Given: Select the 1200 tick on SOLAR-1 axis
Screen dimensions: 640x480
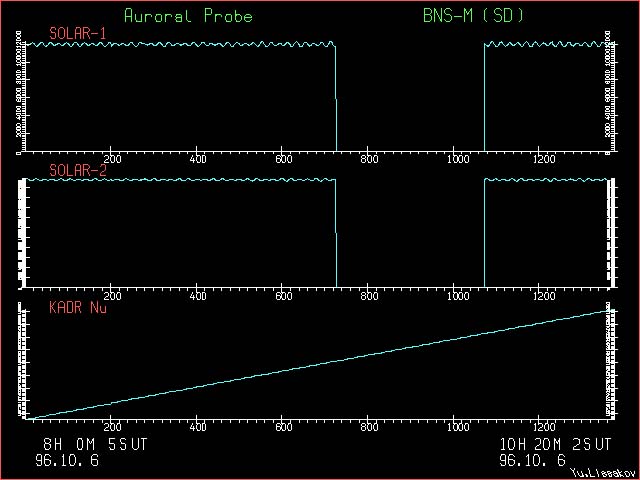Looking at the screenshot, I should click(545, 160).
